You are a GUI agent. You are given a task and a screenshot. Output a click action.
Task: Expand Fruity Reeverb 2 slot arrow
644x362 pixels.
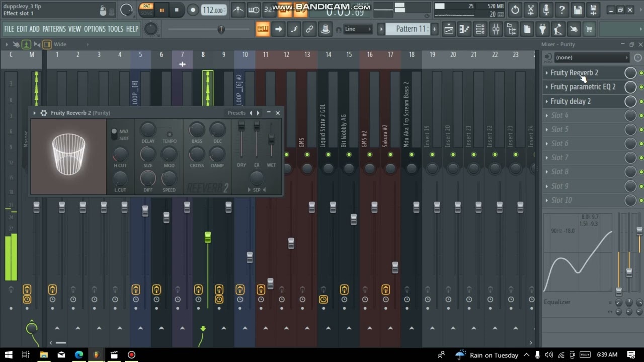547,73
